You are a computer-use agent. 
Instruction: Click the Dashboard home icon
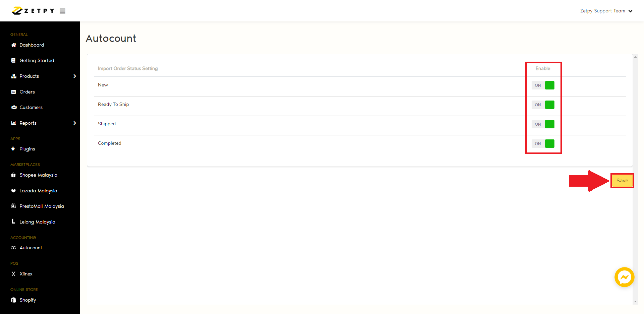point(14,45)
